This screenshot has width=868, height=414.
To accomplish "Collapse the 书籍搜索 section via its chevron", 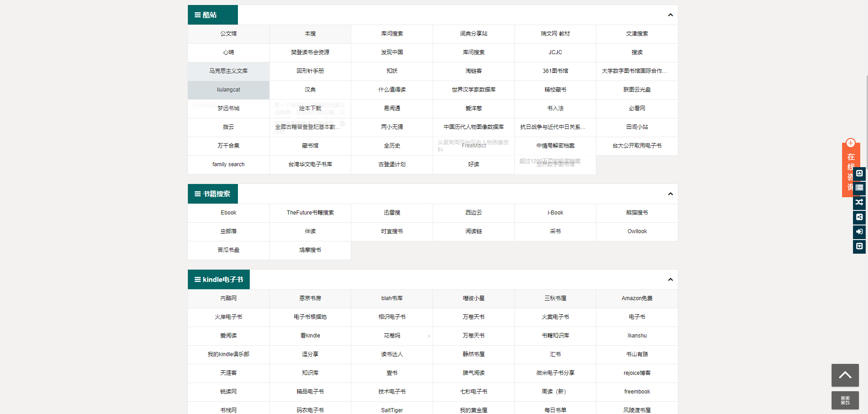I will coord(670,194).
